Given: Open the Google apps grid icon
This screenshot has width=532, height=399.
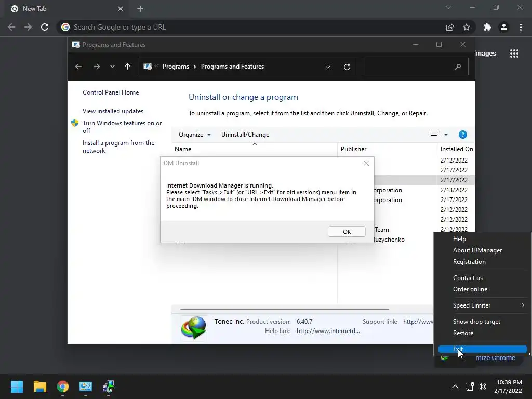Looking at the screenshot, I should pos(514,54).
